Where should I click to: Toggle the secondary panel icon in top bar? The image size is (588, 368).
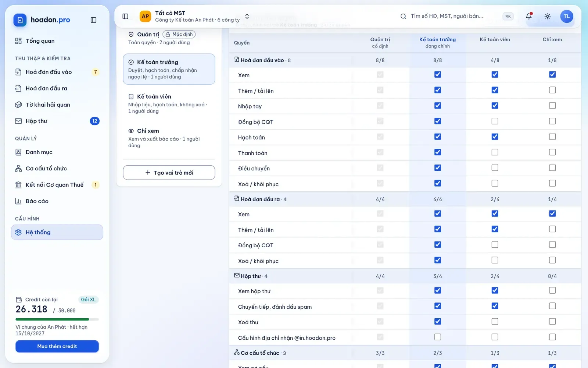(125, 16)
